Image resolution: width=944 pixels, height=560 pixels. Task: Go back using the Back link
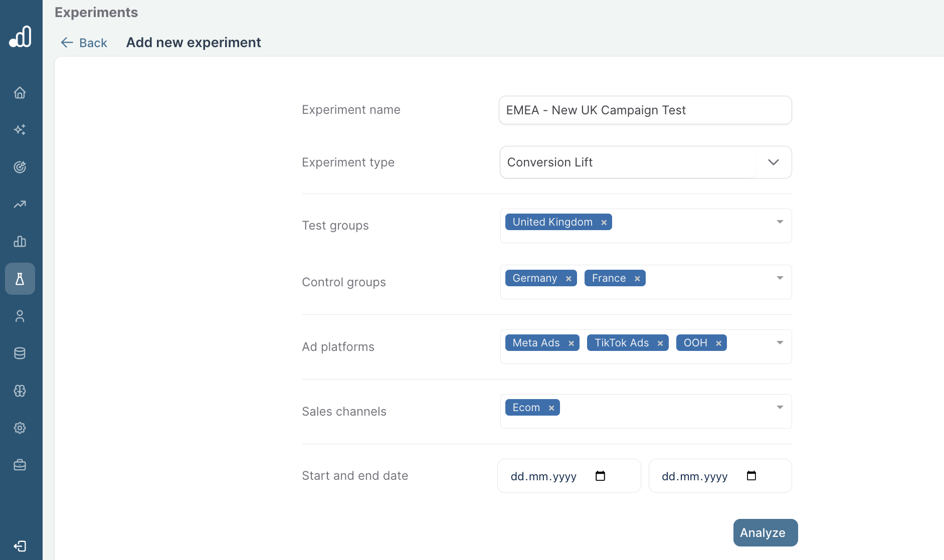[84, 43]
